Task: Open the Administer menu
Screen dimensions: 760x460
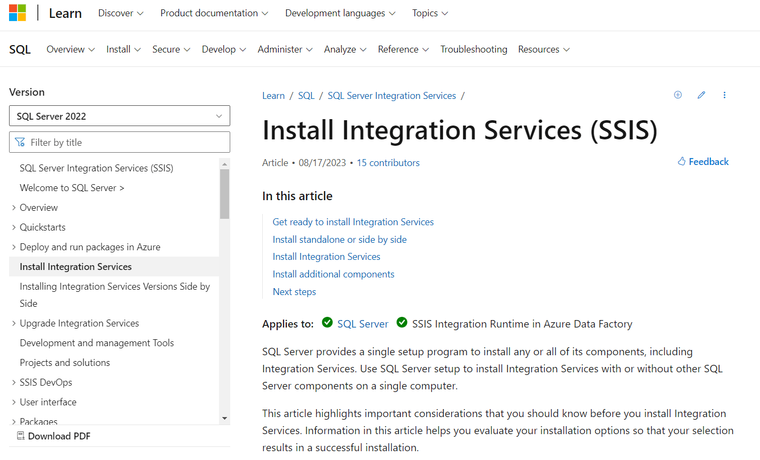Action: [x=285, y=49]
